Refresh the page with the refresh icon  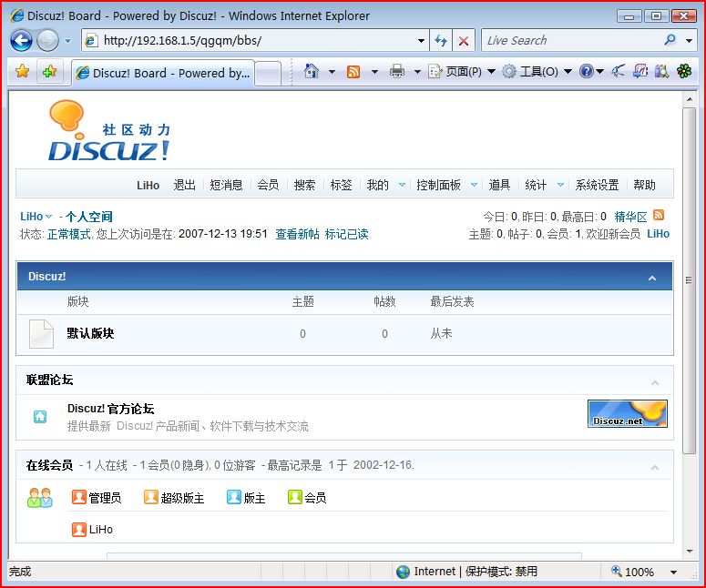pos(441,41)
